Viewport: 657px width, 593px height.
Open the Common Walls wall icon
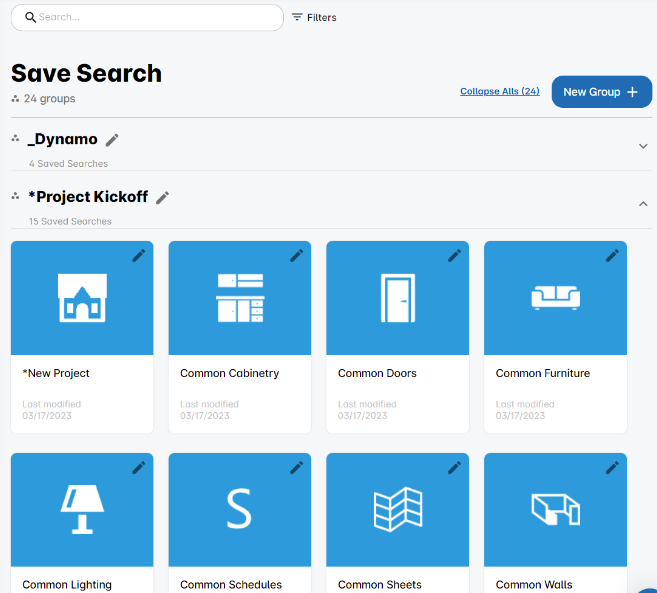click(x=556, y=509)
